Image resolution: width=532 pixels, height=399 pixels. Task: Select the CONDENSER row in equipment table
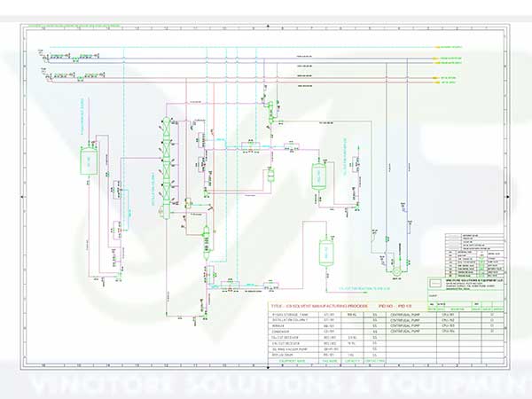328,332
